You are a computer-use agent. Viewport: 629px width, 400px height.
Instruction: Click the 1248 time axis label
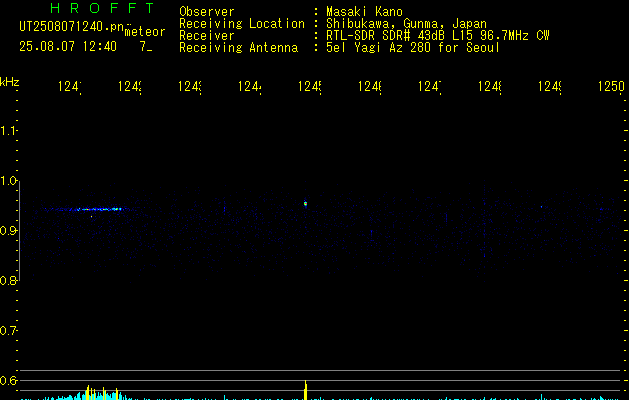[490, 86]
